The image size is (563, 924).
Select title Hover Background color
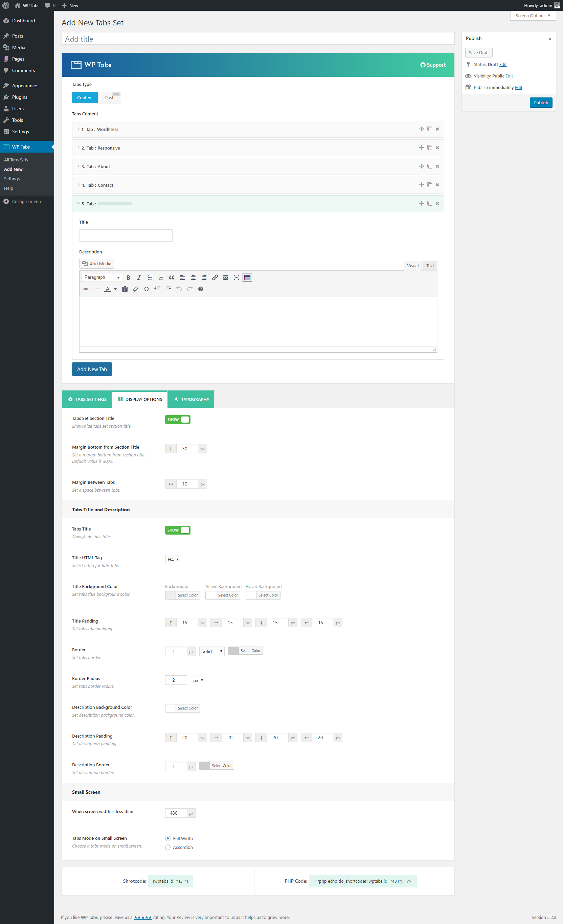pos(263,595)
